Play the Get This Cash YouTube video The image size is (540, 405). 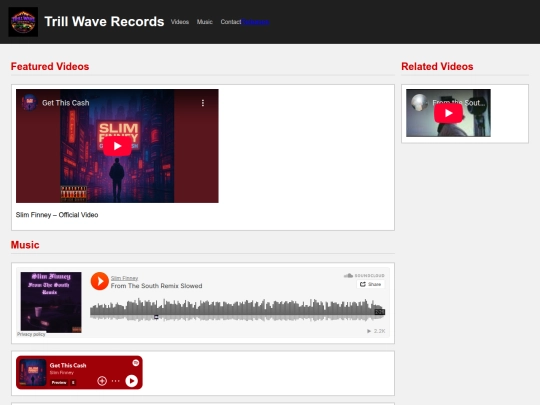[x=117, y=146]
